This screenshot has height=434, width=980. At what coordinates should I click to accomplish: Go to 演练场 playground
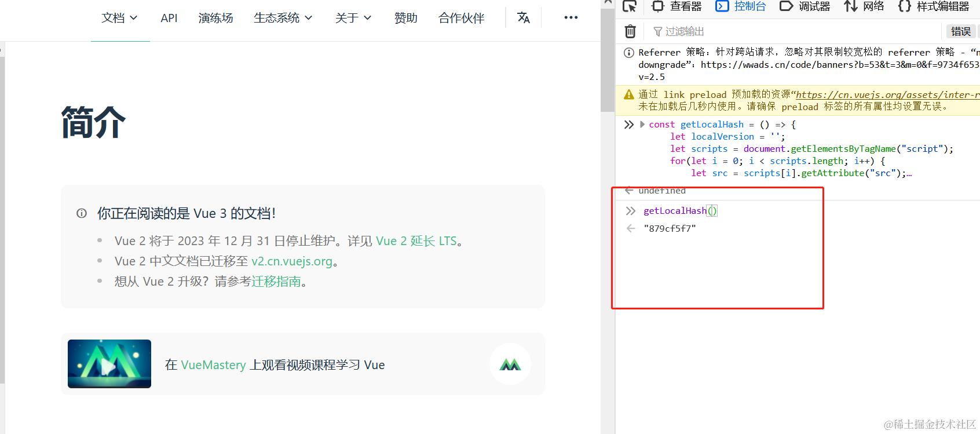tap(215, 18)
